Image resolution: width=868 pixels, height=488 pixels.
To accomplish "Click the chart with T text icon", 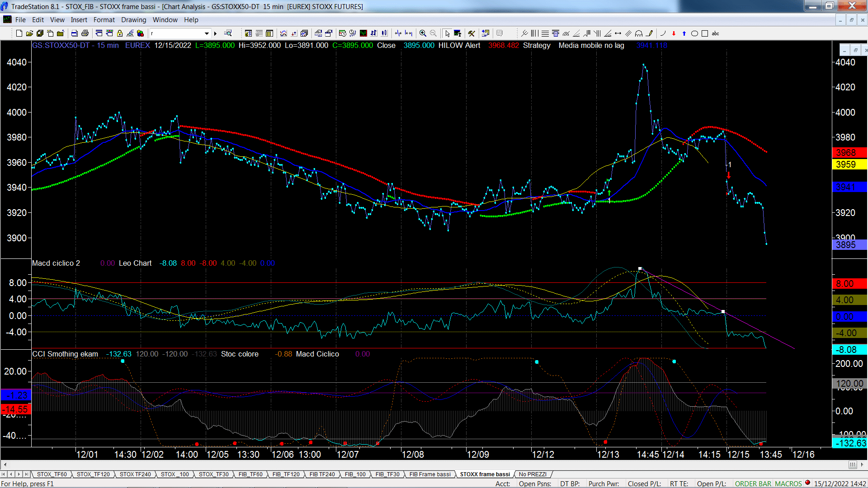I will 458,33.
